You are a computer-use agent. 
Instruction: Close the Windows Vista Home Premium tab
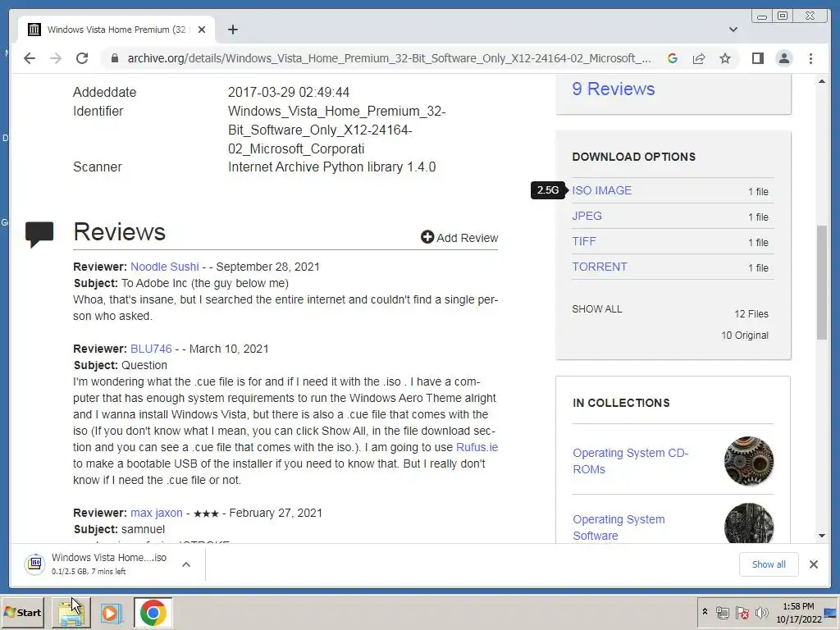202,30
